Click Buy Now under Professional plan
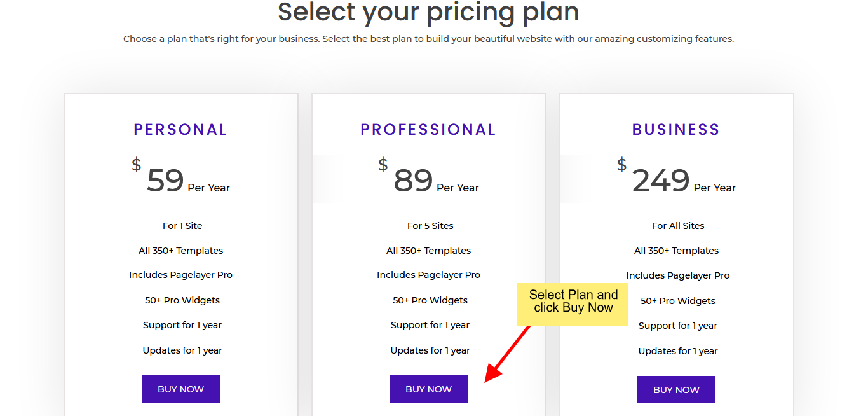Screen dimensions: 868x416 pos(428,389)
